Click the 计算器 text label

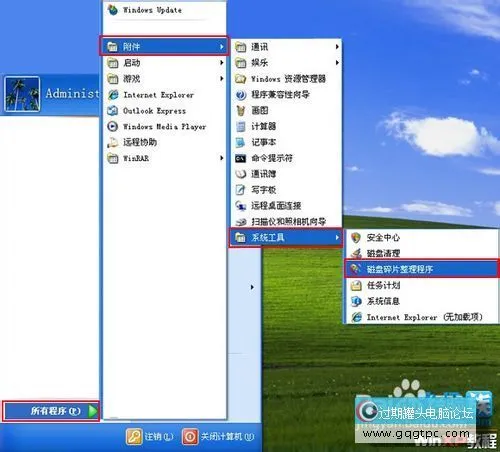[x=263, y=126]
